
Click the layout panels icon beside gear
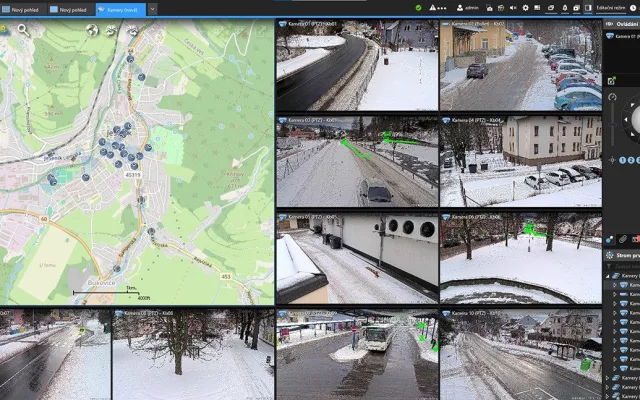click(537, 8)
